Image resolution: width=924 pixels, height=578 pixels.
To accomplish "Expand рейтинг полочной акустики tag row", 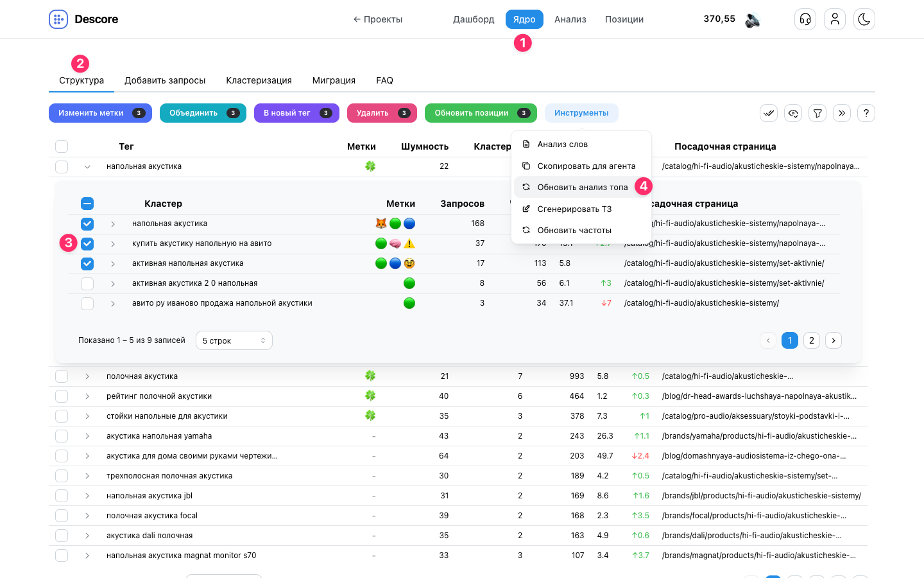I will pos(87,396).
